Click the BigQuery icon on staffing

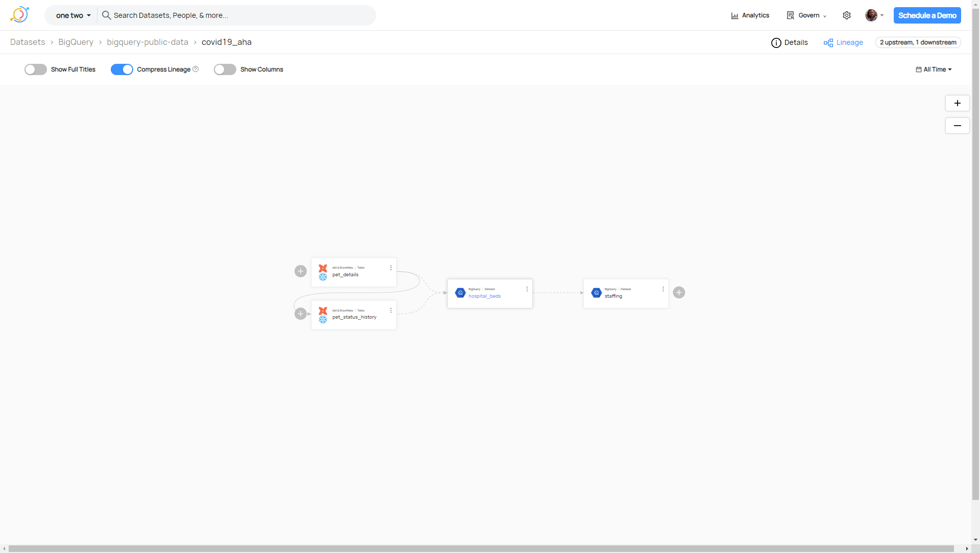tap(597, 293)
